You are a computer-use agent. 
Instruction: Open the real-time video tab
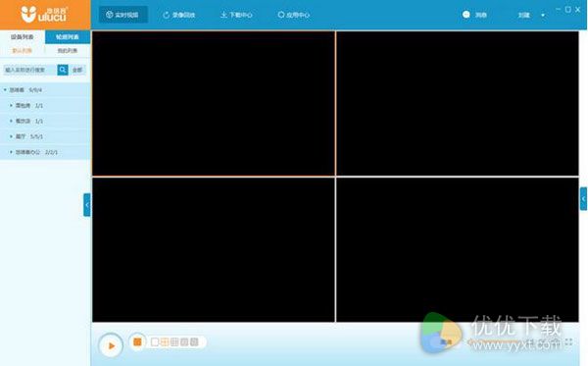123,15
